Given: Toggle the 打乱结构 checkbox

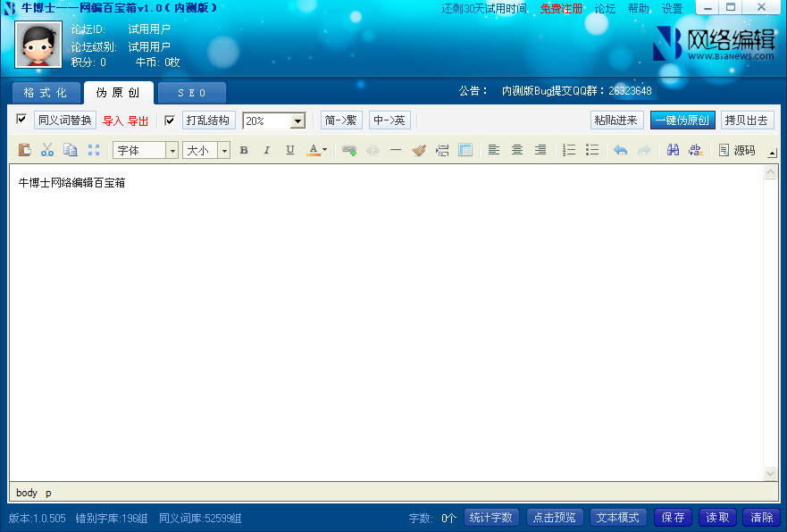Looking at the screenshot, I should pyautogui.click(x=170, y=120).
